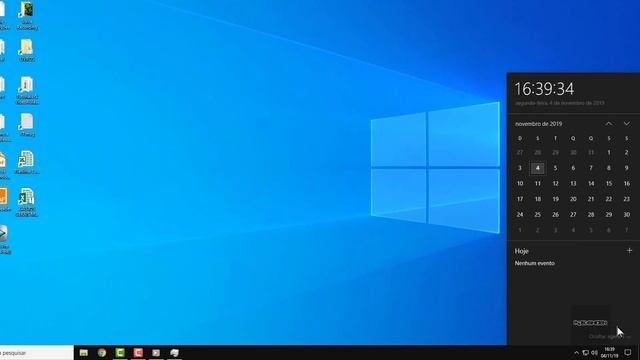Select November 8 in the calendar
The width and height of the screenshot is (640, 360).
[609, 168]
